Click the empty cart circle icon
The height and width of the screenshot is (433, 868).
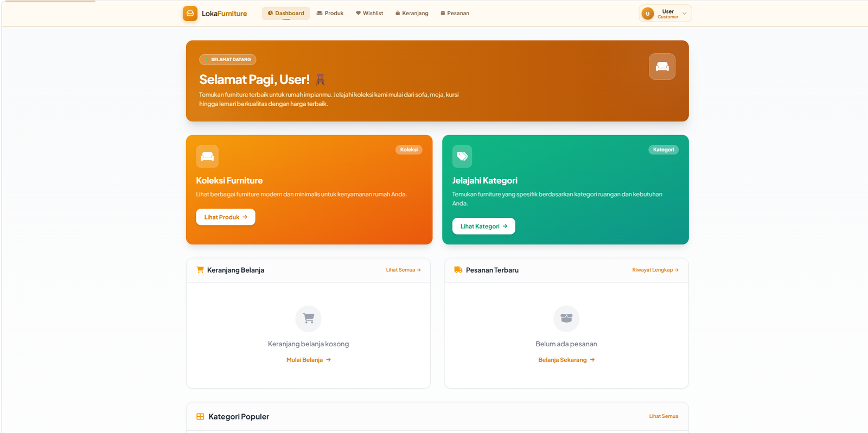pyautogui.click(x=308, y=319)
